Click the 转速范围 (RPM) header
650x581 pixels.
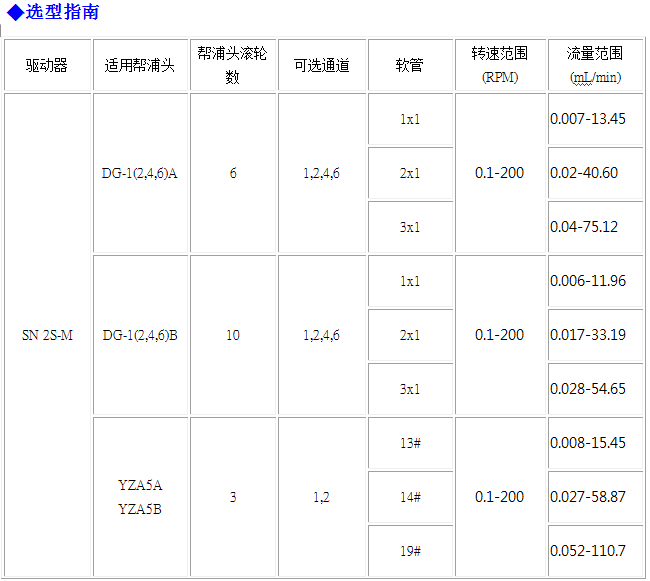click(500, 65)
